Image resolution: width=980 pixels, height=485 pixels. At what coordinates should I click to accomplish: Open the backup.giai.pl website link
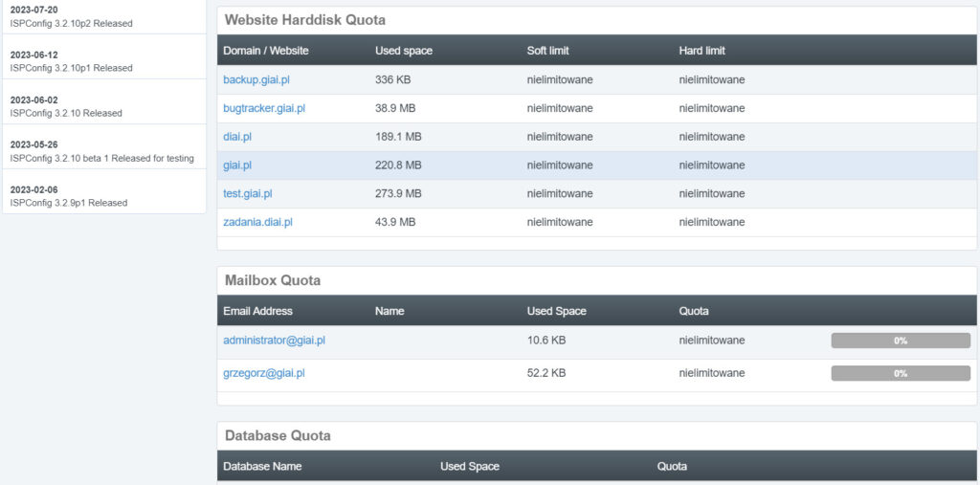(256, 80)
